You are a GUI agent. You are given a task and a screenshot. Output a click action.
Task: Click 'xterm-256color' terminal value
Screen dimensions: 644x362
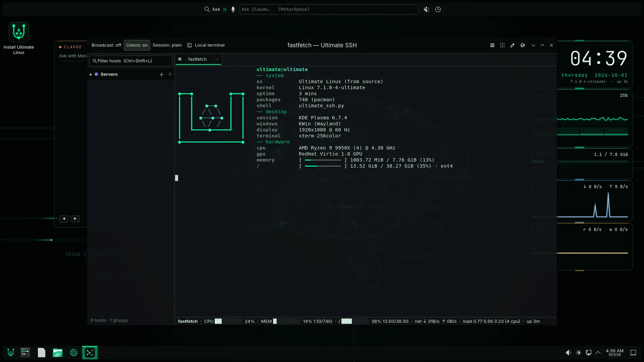[320, 136]
